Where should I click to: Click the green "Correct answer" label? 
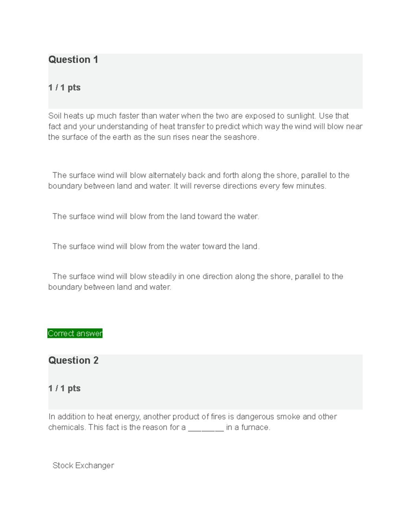(75, 333)
